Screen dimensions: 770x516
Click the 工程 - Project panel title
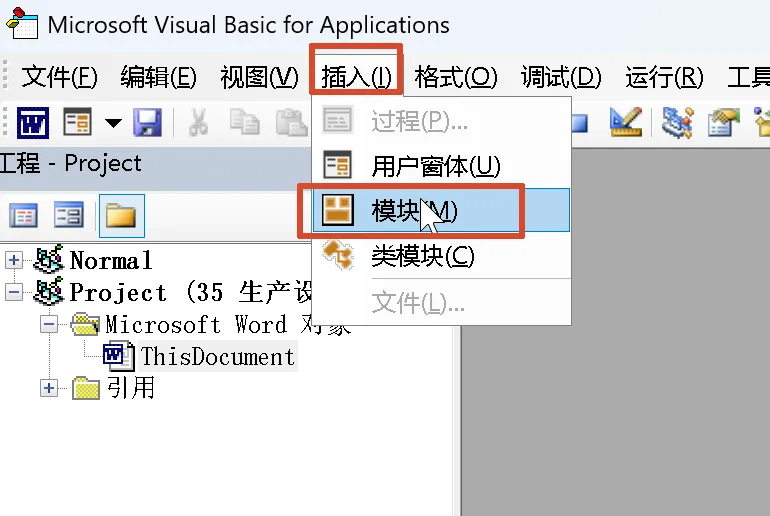pos(71,163)
